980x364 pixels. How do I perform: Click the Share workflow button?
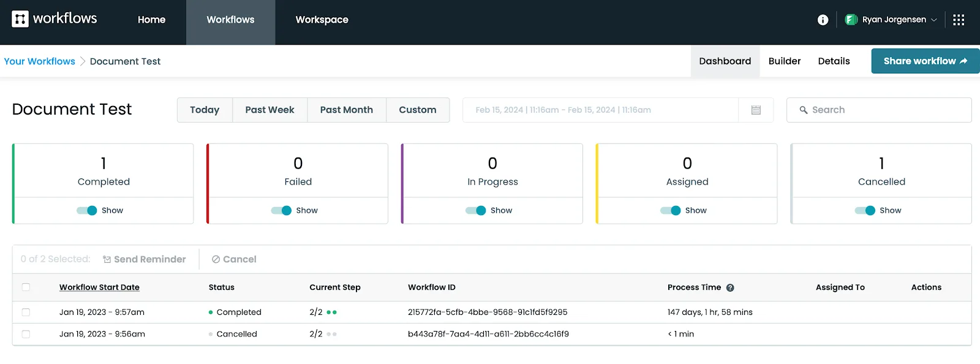click(925, 61)
